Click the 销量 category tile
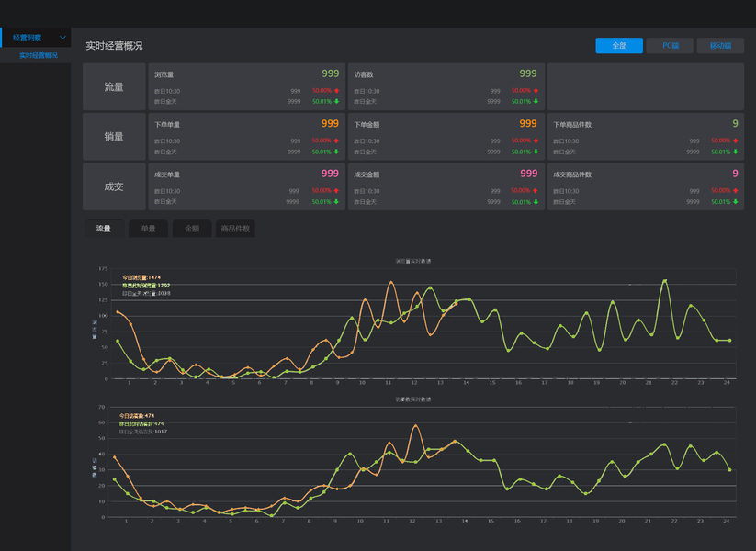This screenshot has height=551, width=756. coord(114,137)
